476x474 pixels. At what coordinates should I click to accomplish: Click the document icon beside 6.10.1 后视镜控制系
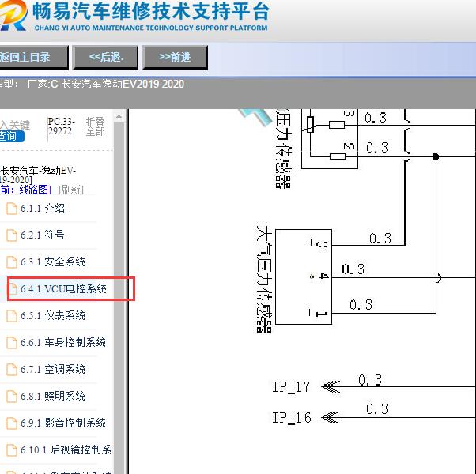tap(12, 450)
